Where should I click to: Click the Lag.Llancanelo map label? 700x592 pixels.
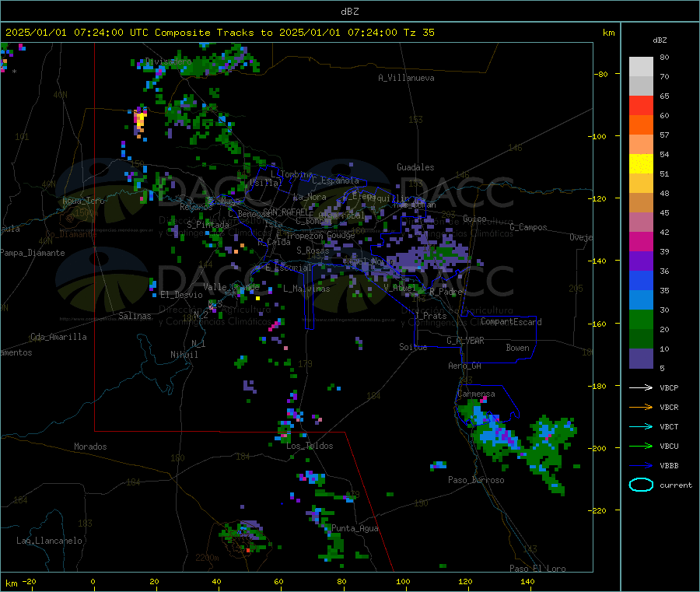tap(49, 541)
